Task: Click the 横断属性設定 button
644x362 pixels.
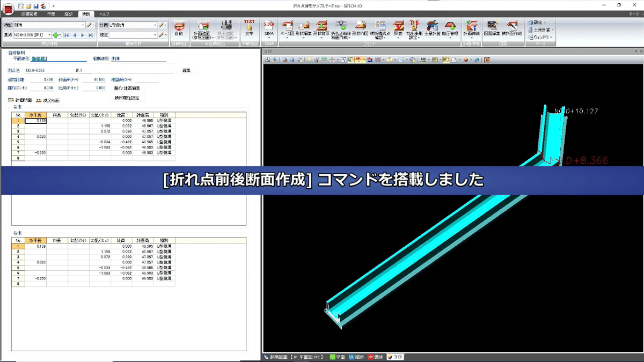Action: [x=127, y=98]
